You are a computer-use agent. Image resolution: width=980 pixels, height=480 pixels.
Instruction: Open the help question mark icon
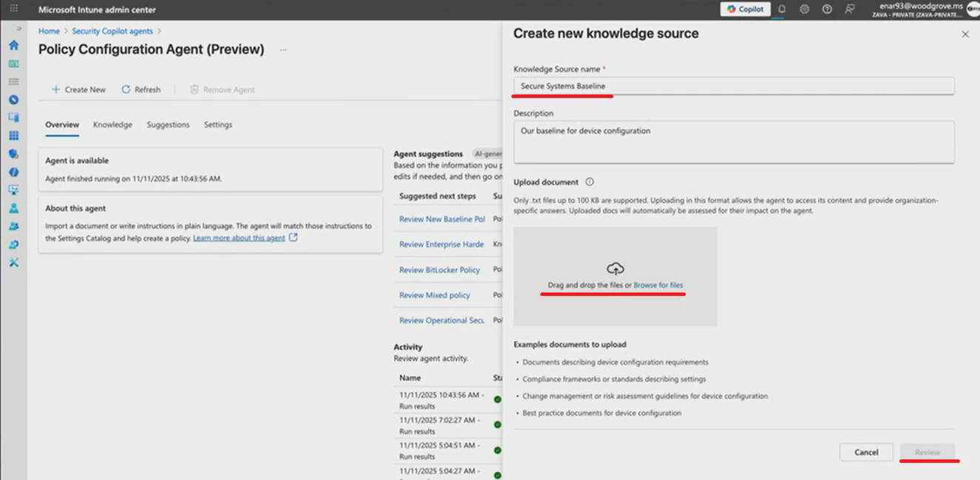pyautogui.click(x=827, y=9)
